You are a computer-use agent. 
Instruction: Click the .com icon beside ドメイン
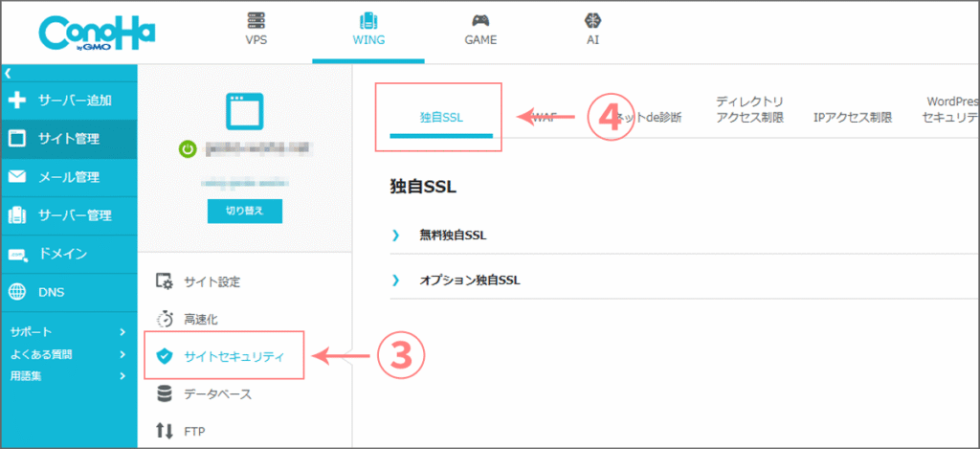pyautogui.click(x=18, y=255)
